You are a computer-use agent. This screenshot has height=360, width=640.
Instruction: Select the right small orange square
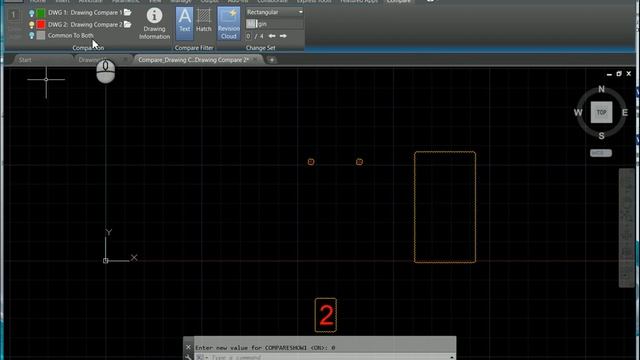pyautogui.click(x=359, y=162)
